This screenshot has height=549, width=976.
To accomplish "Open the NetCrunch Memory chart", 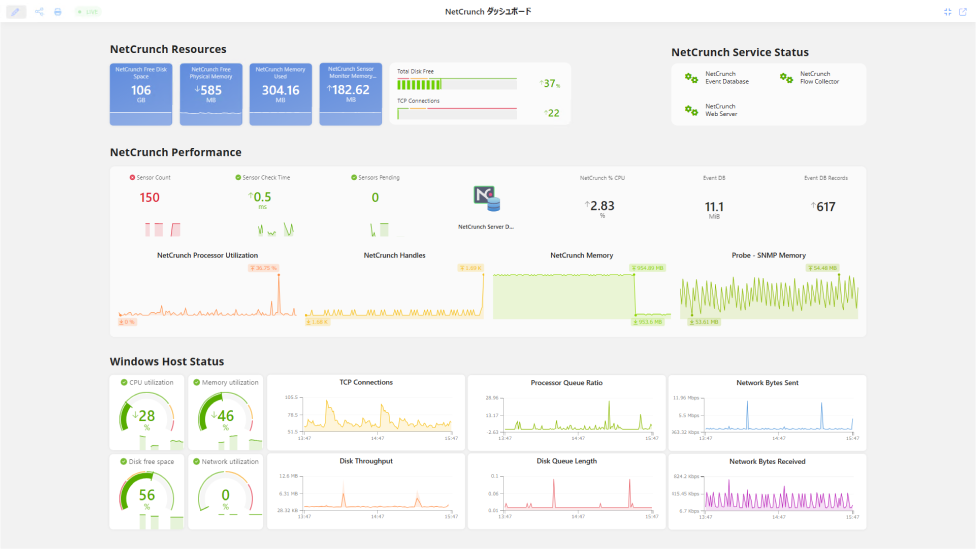I will [x=582, y=289].
